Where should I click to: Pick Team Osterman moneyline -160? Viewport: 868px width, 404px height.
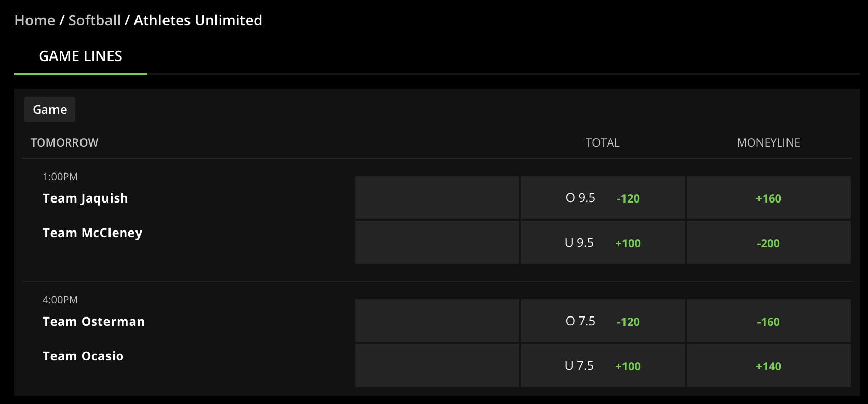[x=768, y=321]
